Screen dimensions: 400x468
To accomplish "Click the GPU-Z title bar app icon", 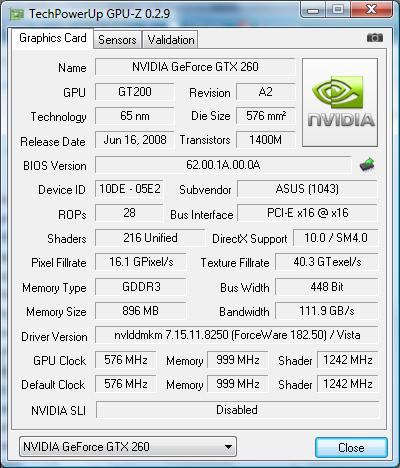I will pos(17,14).
